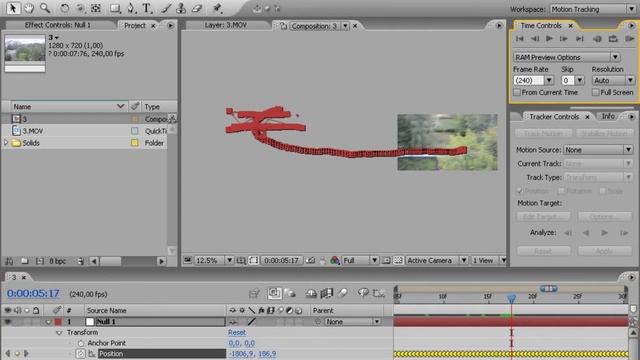Viewport: 640px width, 360px height.
Task: Open Skip value dropdown
Action: coord(580,80)
